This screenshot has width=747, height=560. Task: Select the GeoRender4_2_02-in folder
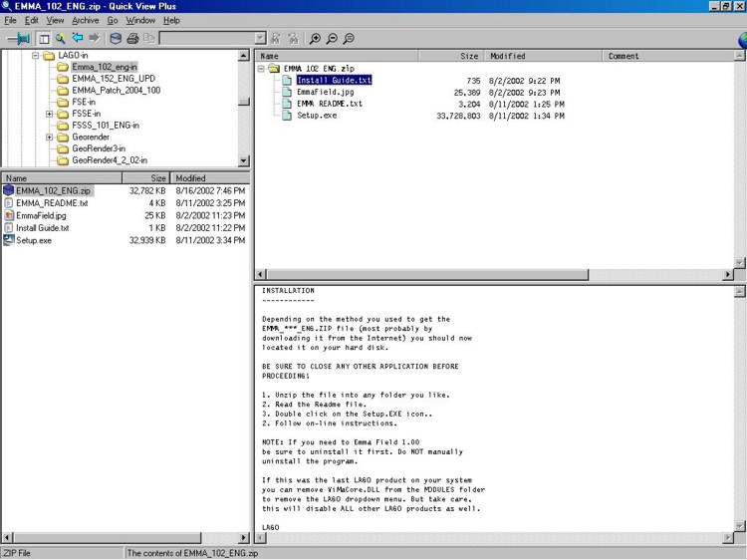pyautogui.click(x=110, y=160)
